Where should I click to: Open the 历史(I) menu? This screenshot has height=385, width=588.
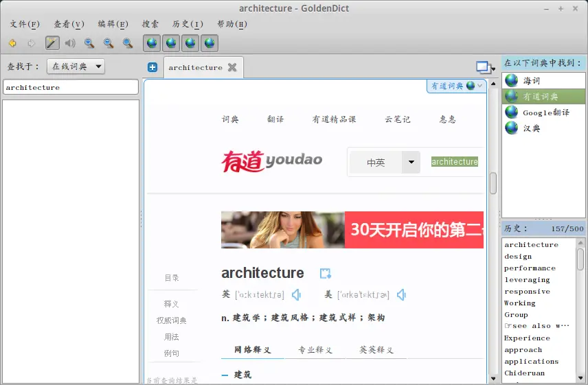pyautogui.click(x=188, y=24)
